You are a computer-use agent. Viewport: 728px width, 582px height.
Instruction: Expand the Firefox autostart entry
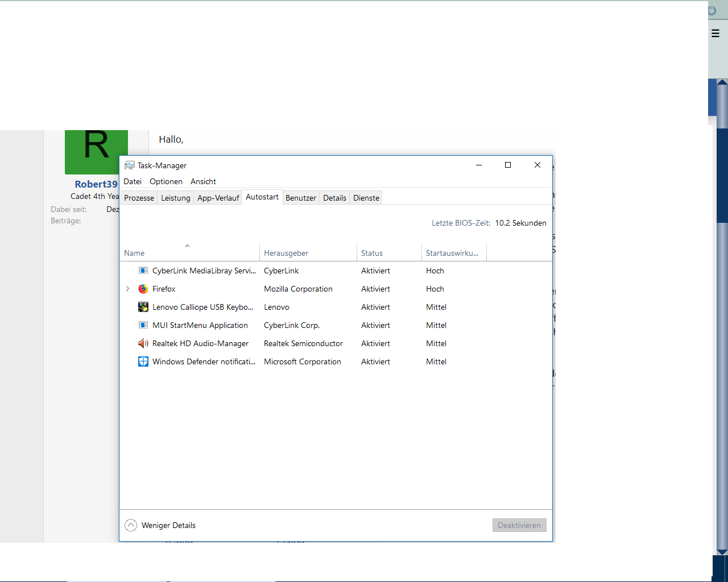127,289
